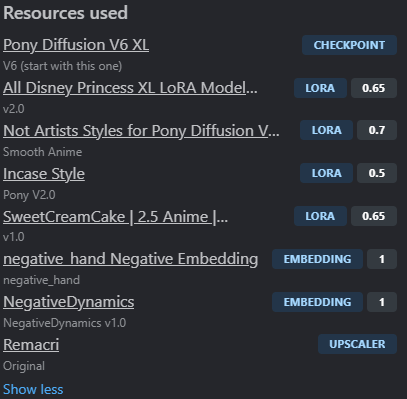Open the NegativeDynamics link
Image resolution: width=407 pixels, height=399 pixels.
(69, 302)
